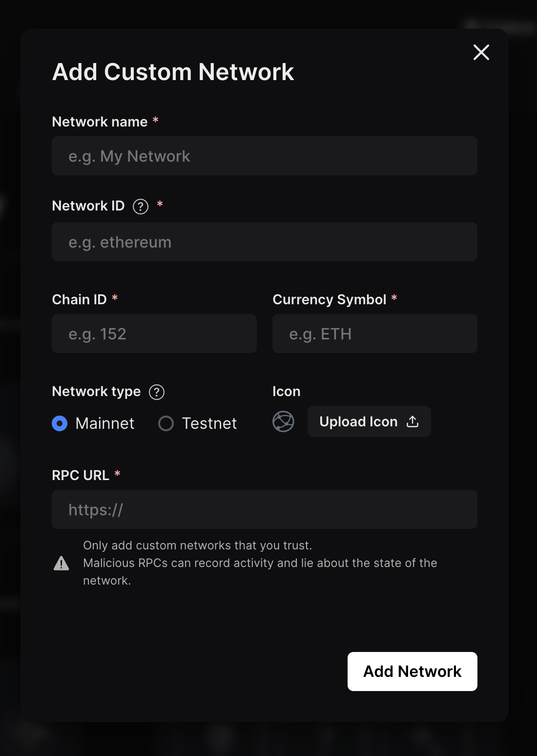The height and width of the screenshot is (756, 537).
Task: Click the default globe network icon placeholder
Action: (x=283, y=421)
